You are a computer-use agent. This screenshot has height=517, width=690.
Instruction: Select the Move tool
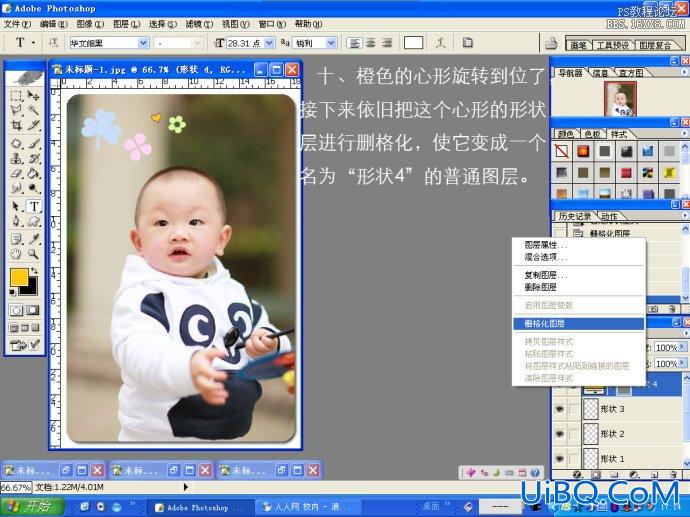(x=33, y=96)
